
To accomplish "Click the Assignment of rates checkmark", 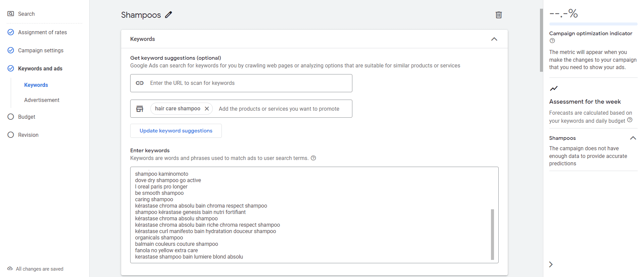I will click(x=11, y=32).
